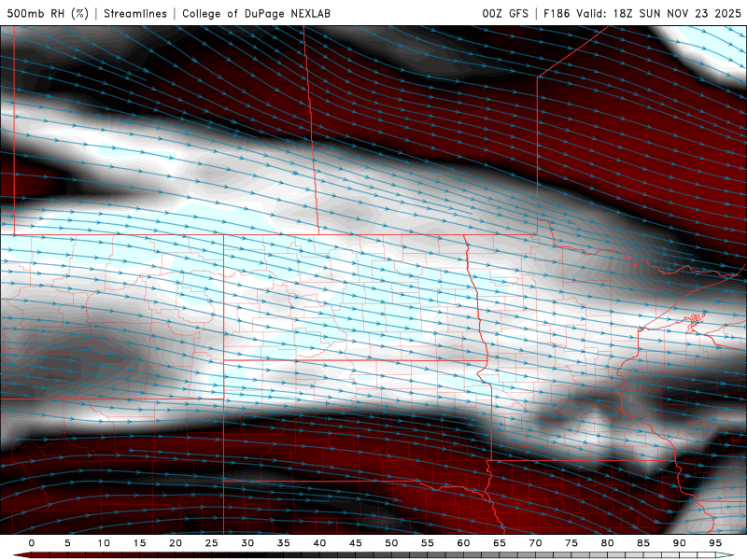Click the '5' colorbar label
747x560 pixels.
(67, 543)
